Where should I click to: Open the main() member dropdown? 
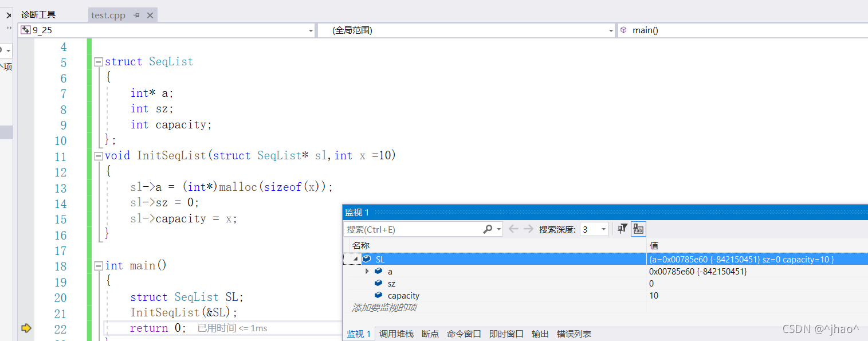[x=743, y=30]
